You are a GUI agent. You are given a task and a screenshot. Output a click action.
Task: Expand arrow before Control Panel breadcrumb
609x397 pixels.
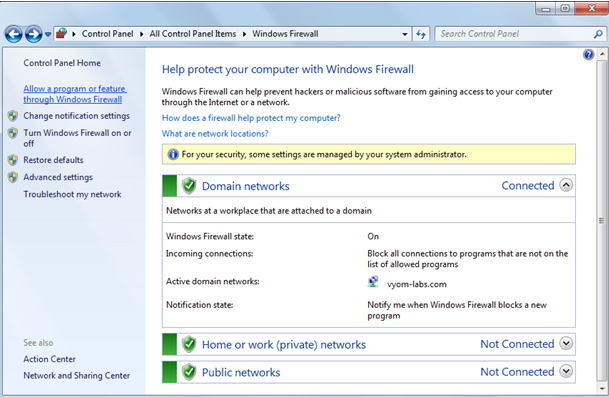click(x=74, y=34)
